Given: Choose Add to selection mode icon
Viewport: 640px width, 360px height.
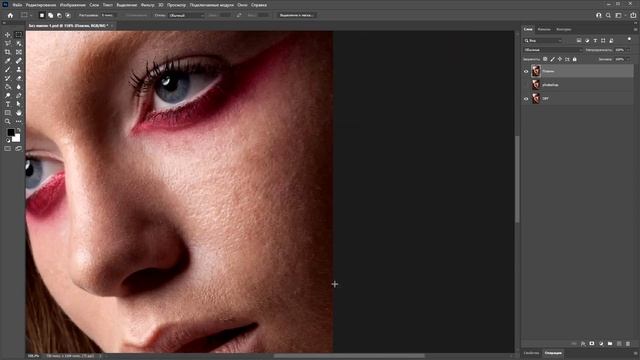Looking at the screenshot, I should pos(51,15).
